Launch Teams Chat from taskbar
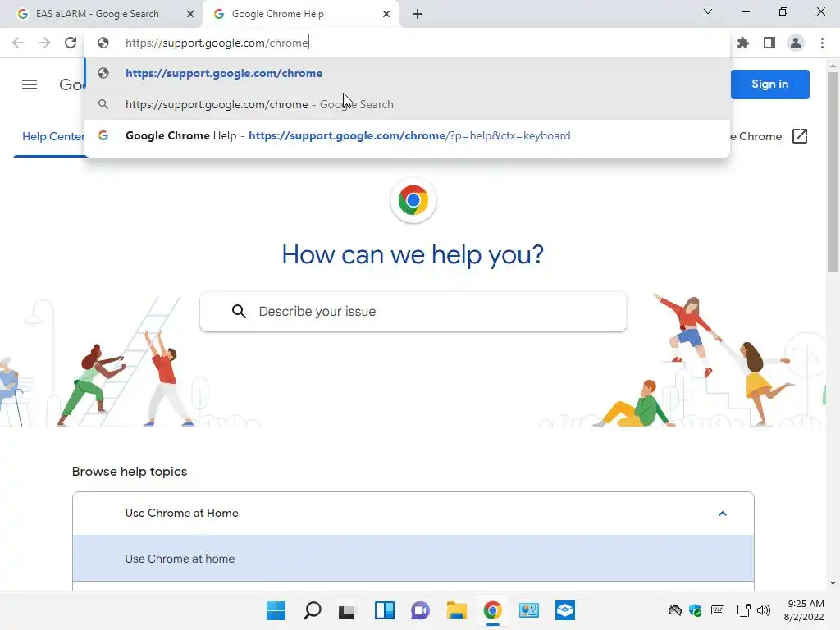The width and height of the screenshot is (840, 630). [421, 610]
